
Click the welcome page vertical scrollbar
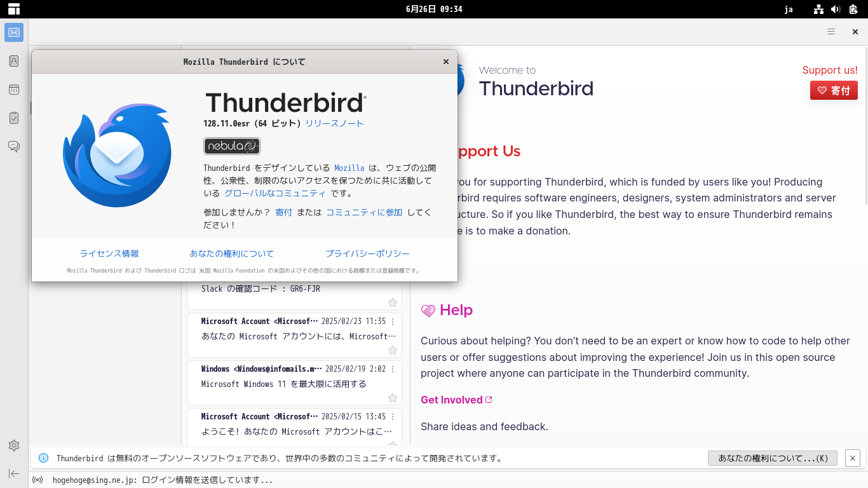(x=865, y=127)
